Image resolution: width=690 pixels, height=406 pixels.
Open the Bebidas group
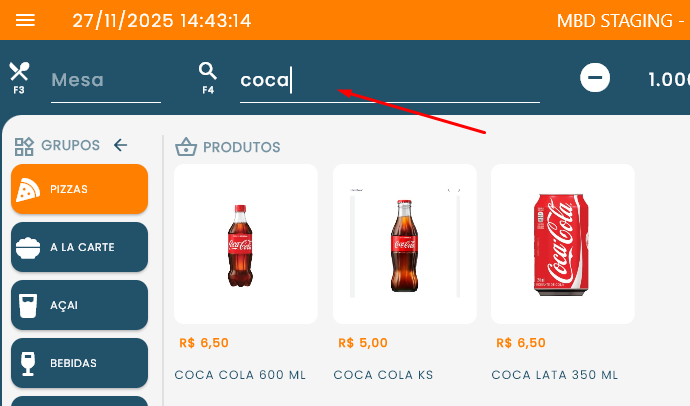pos(80,363)
